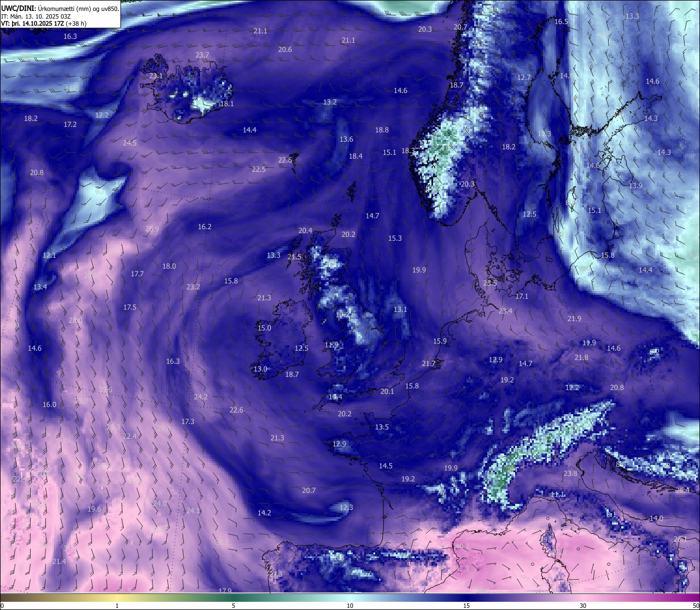Click the 14.2 value in Bay of Biscay
Viewport: 700px width, 610px height.
point(264,513)
